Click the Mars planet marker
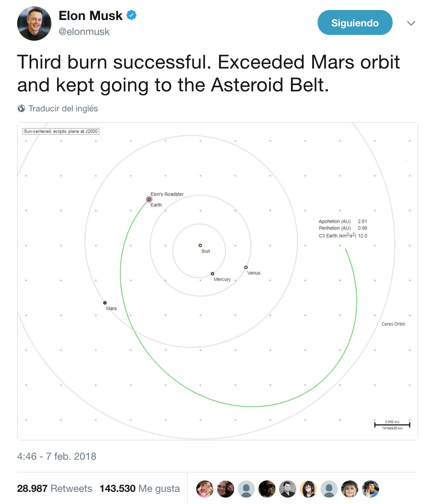The height and width of the screenshot is (504, 434). point(105,303)
